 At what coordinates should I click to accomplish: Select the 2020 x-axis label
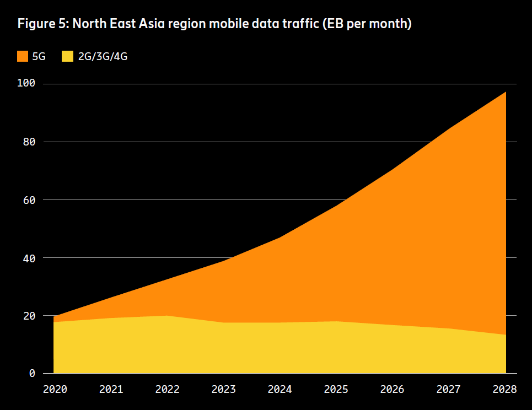[x=55, y=389]
